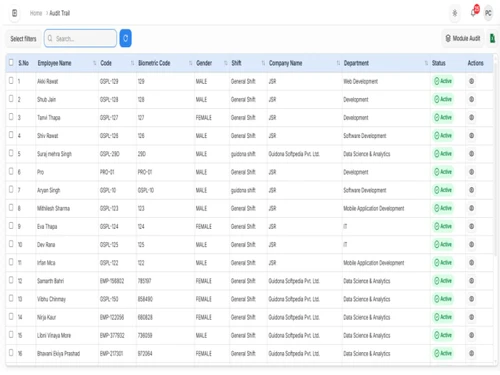Open the Select filters dropdown

pos(23,39)
